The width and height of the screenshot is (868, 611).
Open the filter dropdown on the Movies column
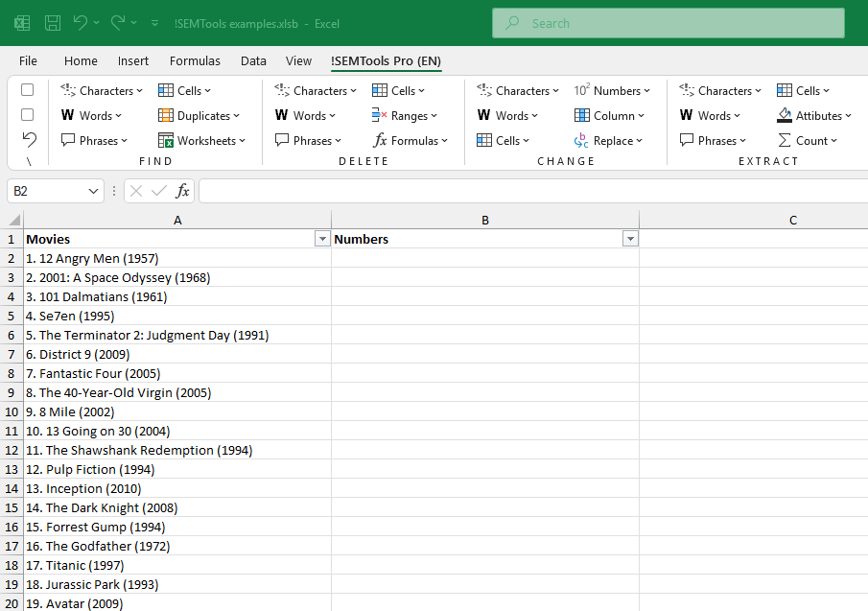point(322,238)
